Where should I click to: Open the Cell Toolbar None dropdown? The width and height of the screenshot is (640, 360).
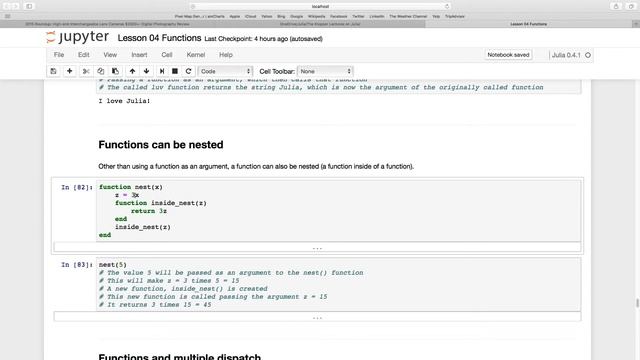point(325,71)
